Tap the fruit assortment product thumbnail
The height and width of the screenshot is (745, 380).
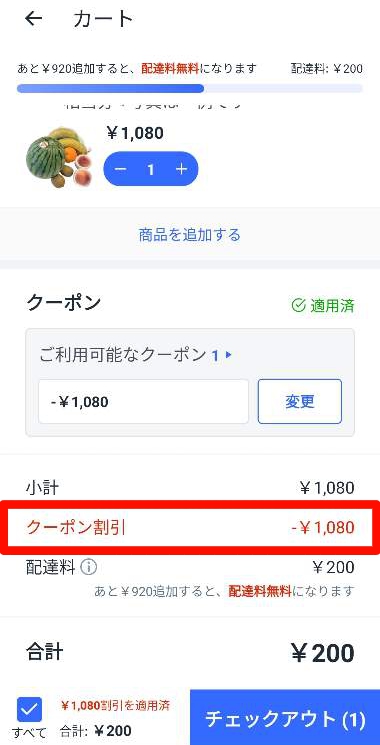pyautogui.click(x=60, y=157)
